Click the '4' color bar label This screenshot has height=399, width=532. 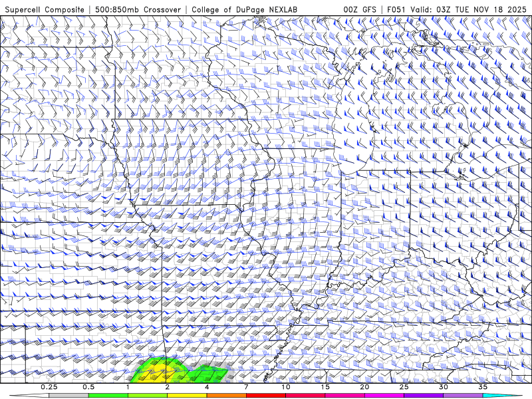pos(207,387)
